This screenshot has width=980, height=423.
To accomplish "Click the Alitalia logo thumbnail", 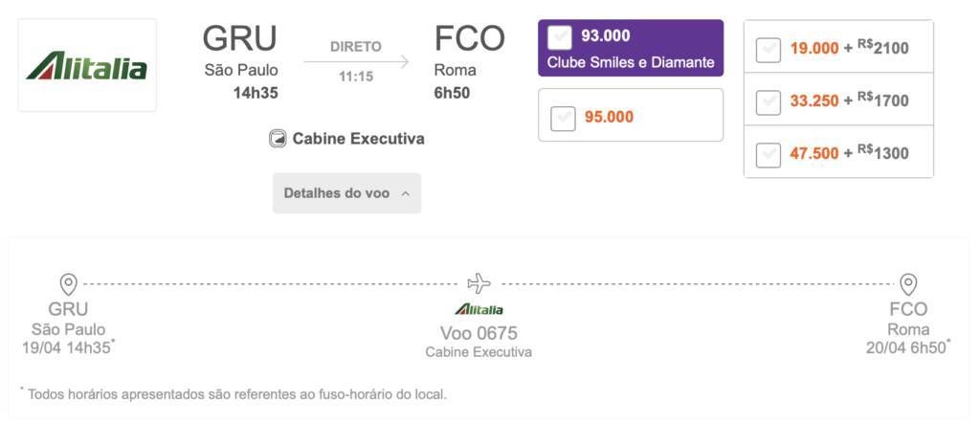I will 87,65.
